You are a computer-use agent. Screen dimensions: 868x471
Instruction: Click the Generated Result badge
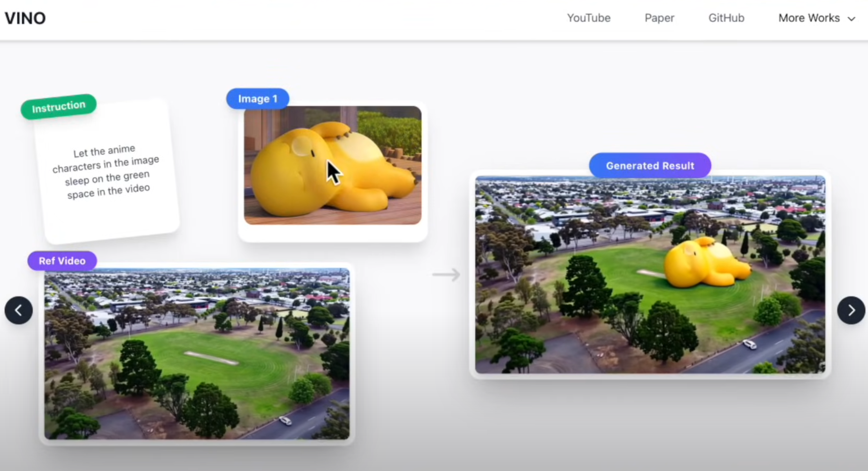(x=650, y=166)
